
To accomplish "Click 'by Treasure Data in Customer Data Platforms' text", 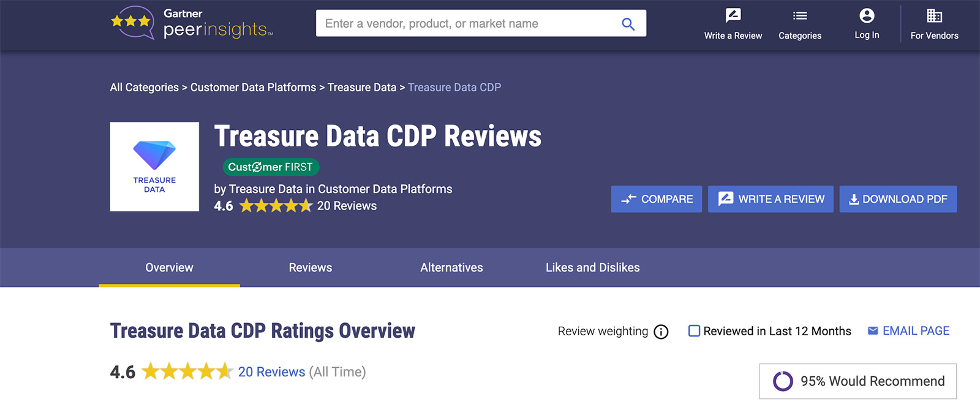I will click(333, 189).
